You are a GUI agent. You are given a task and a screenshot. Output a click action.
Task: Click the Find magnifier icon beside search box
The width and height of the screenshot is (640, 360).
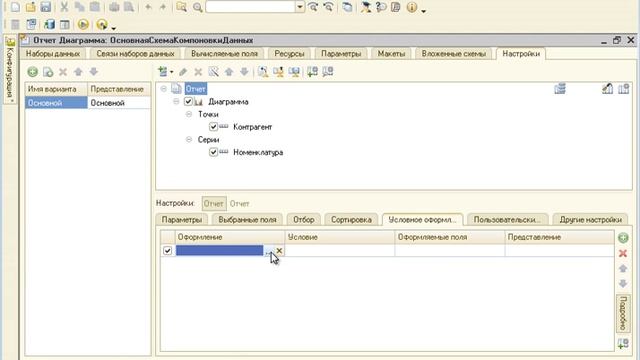tap(198, 7)
